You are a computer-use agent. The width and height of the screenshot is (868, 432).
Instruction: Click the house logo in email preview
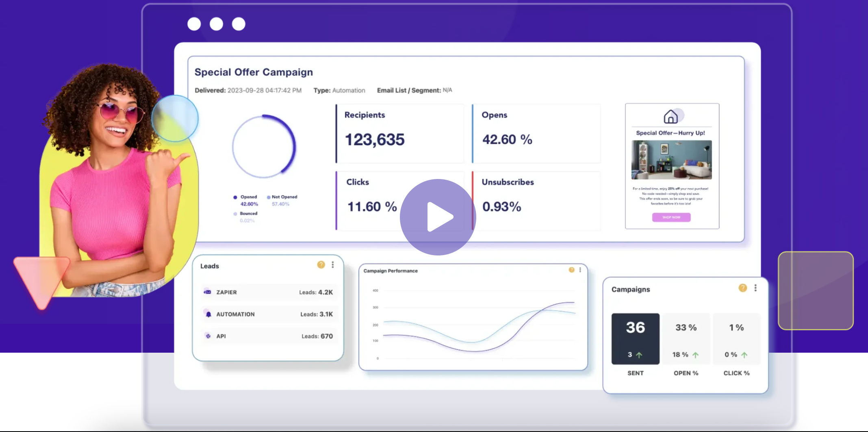coord(671,117)
